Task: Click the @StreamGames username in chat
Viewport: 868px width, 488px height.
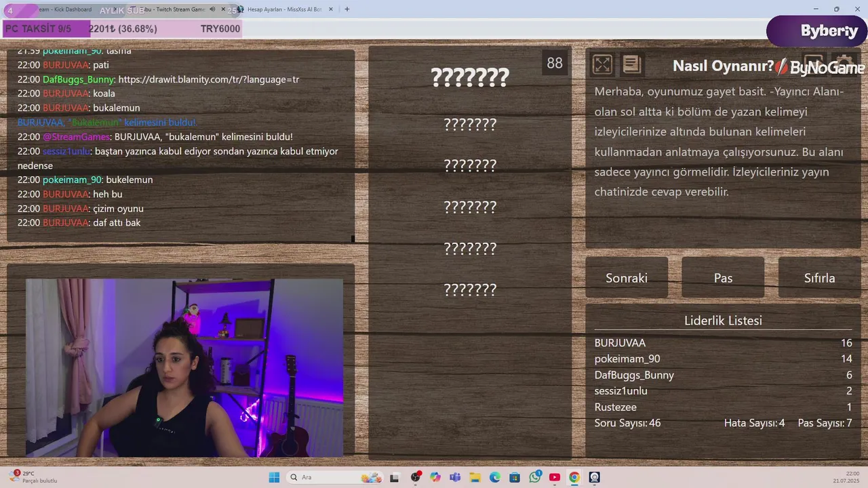Action: click(77, 137)
